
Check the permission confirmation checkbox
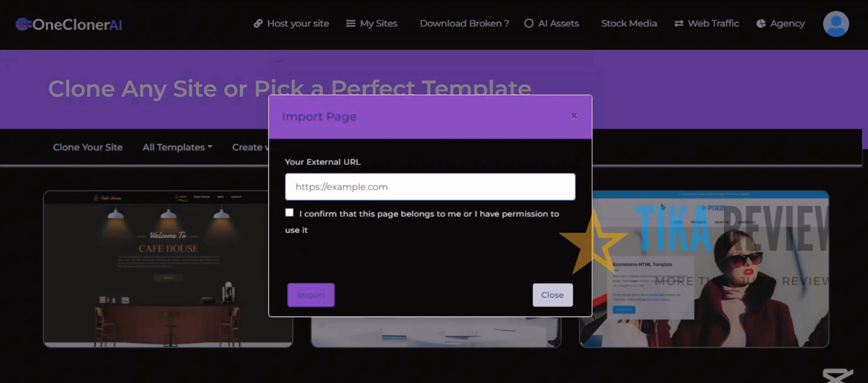tap(289, 212)
